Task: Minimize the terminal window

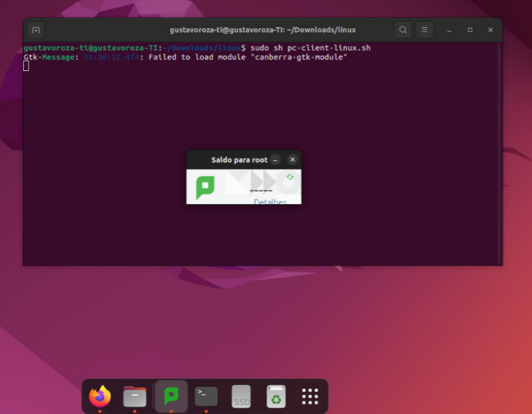Action: tap(449, 30)
